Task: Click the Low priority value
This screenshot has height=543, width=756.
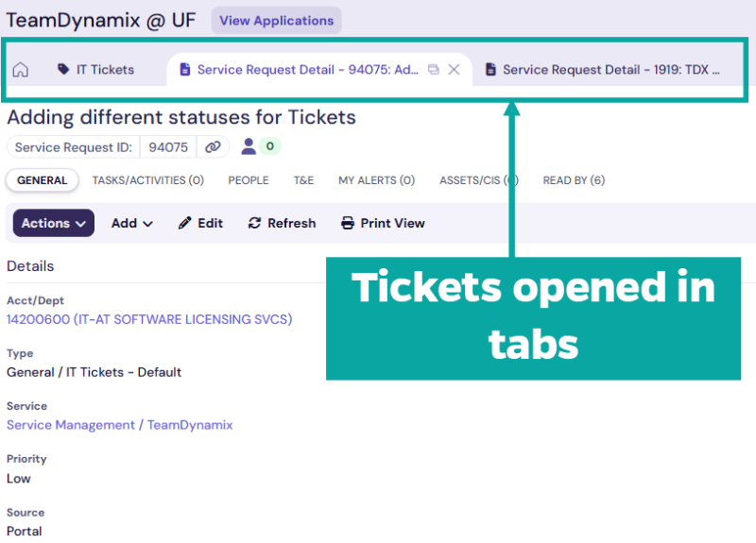Action: [x=18, y=479]
